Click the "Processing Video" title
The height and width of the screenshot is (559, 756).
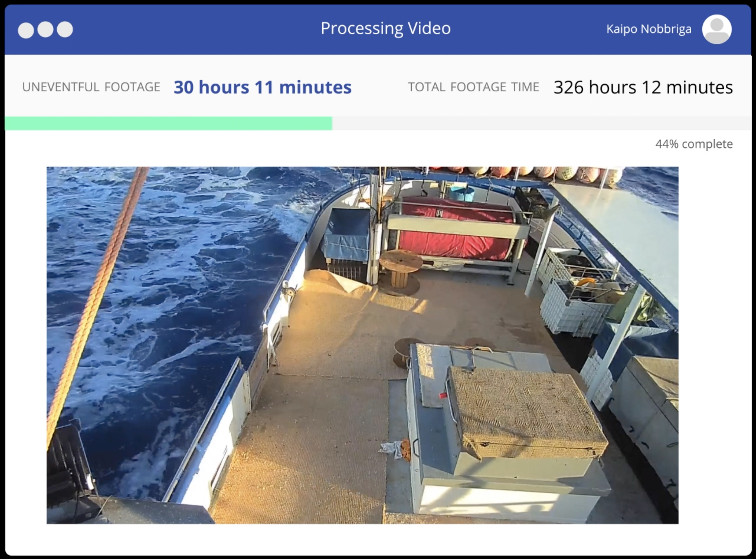pyautogui.click(x=386, y=28)
